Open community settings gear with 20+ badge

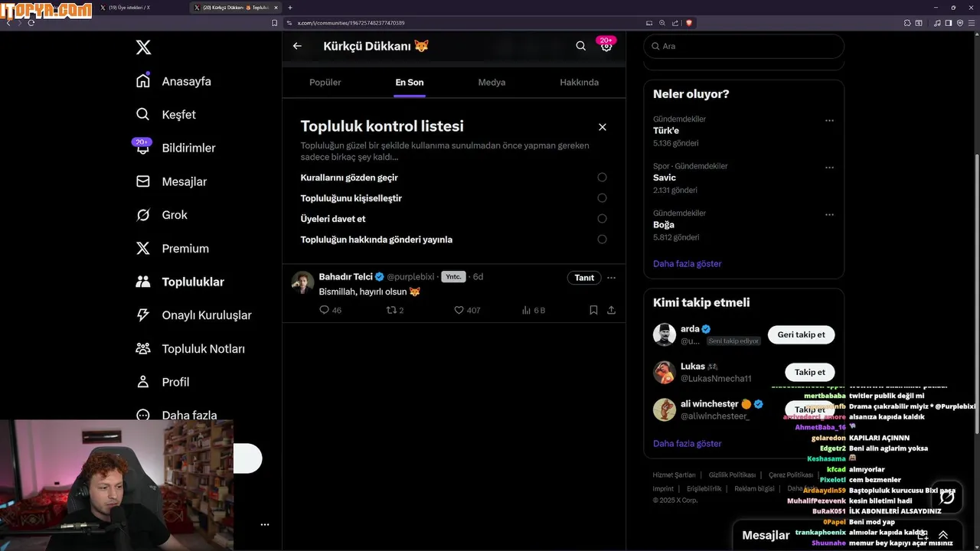(606, 46)
